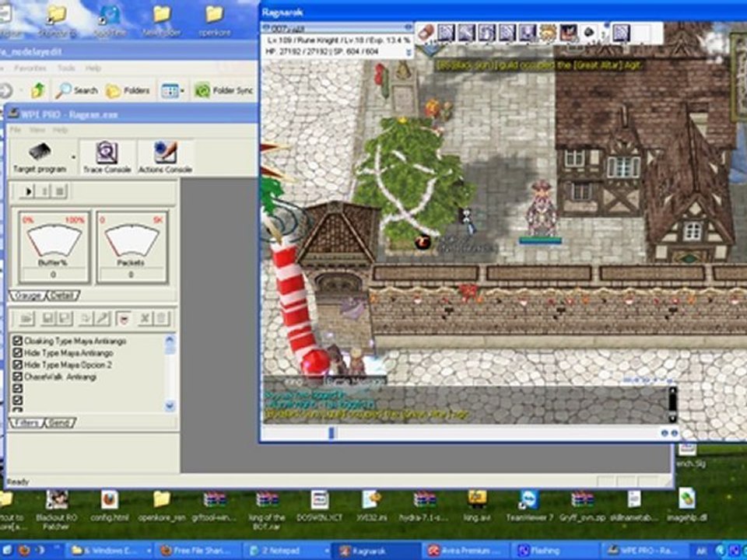Image resolution: width=747 pixels, height=560 pixels.
Task: Click the open filter file icon
Action: [26, 319]
